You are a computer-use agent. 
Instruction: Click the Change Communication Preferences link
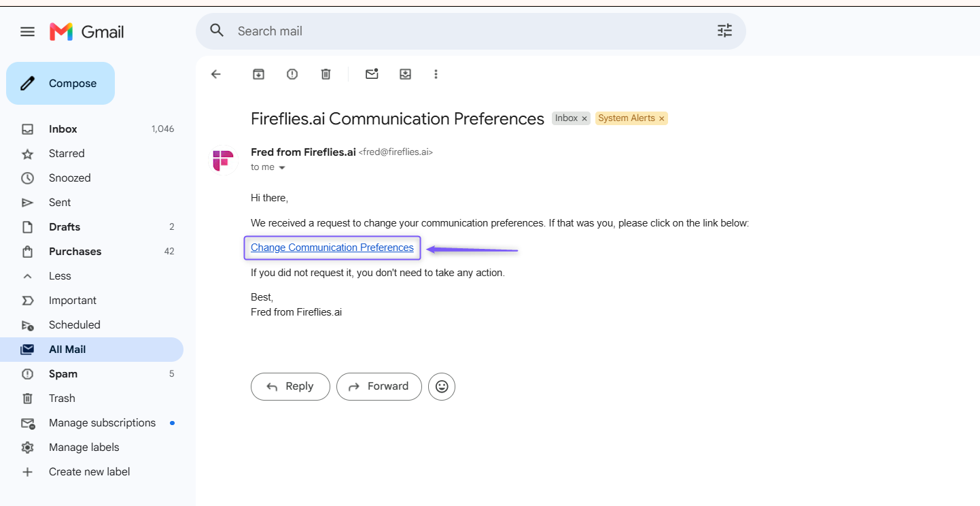[x=332, y=248]
